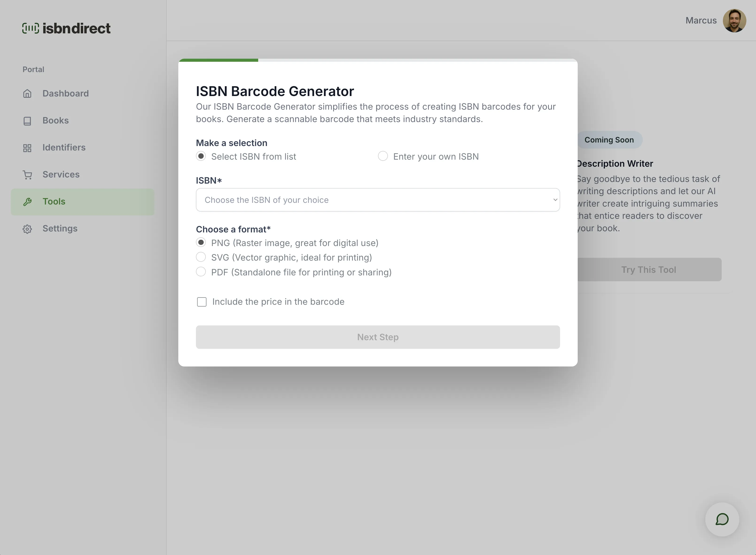756x555 pixels.
Task: Expand the Choose the ISBN selector
Action: click(377, 200)
